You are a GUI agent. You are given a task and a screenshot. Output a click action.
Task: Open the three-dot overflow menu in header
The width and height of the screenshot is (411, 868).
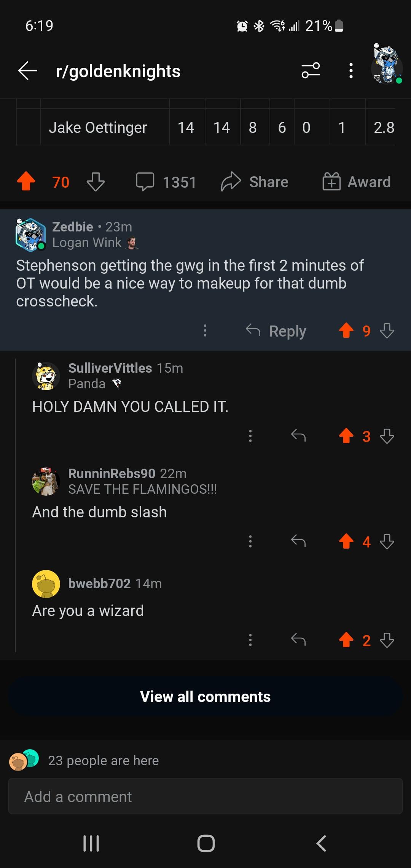(351, 71)
